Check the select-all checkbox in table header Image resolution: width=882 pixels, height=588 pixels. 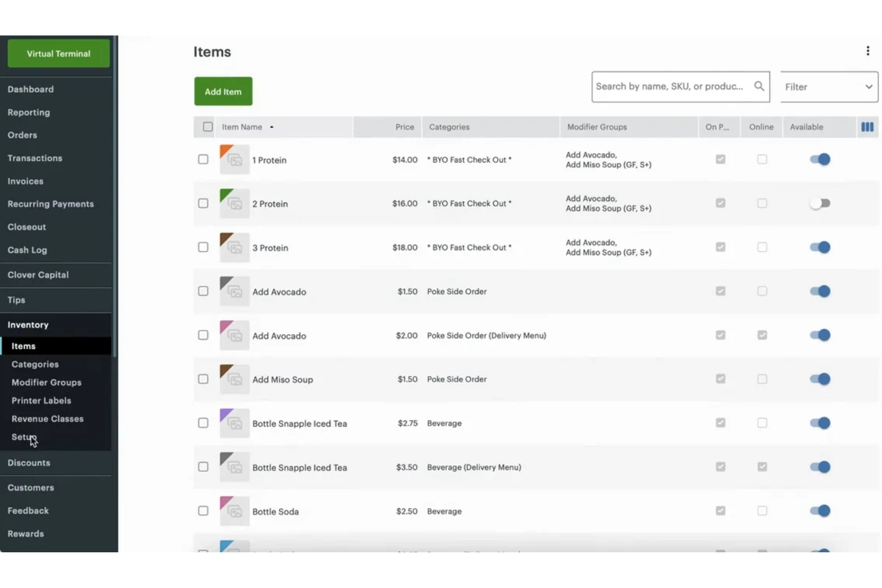click(207, 126)
